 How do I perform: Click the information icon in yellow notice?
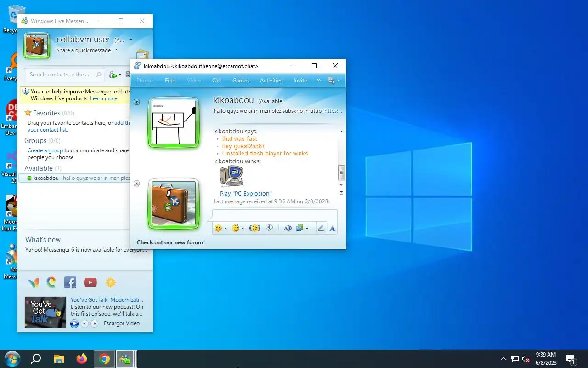click(x=26, y=92)
